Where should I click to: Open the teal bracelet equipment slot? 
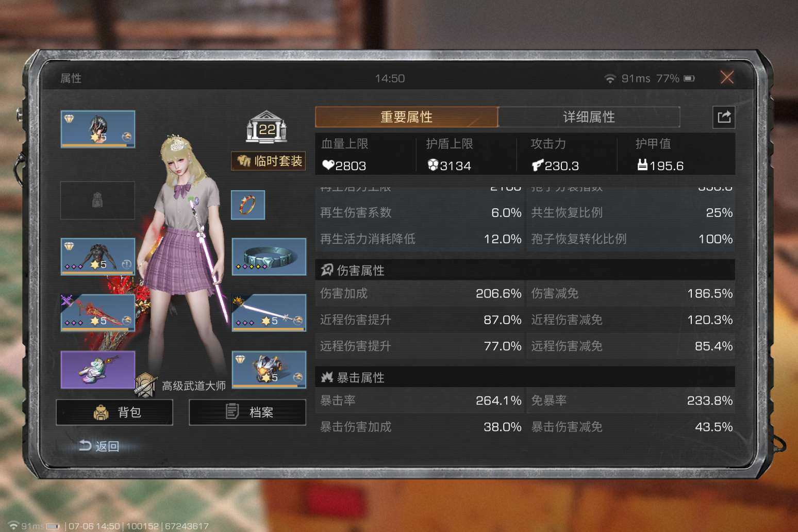pyautogui.click(x=269, y=256)
